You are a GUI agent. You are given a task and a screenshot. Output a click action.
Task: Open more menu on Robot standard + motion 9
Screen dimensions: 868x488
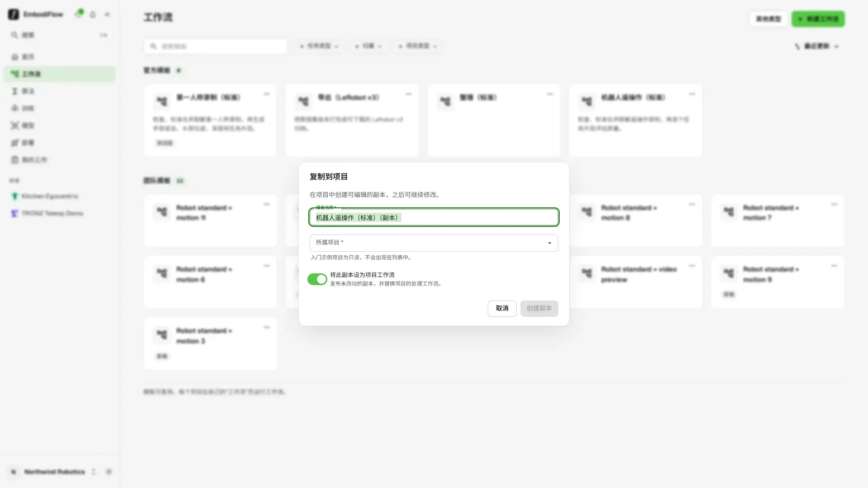834,266
